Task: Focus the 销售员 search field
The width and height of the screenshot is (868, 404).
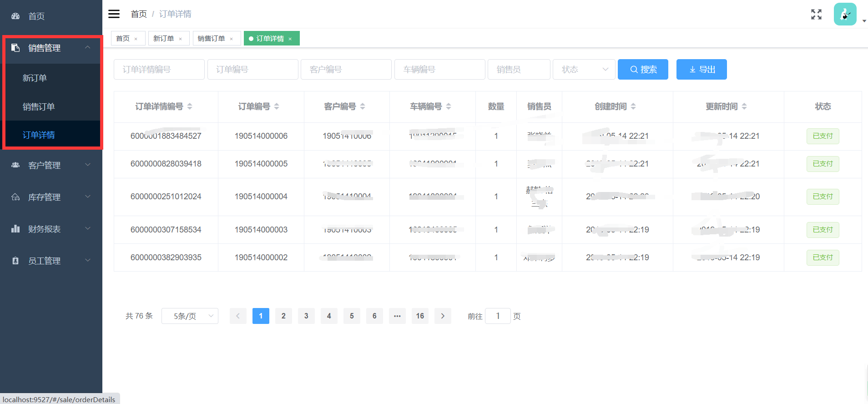Action: [x=519, y=69]
